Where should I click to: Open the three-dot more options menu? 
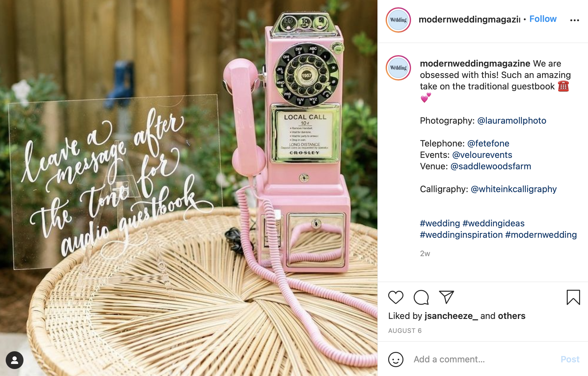574,20
